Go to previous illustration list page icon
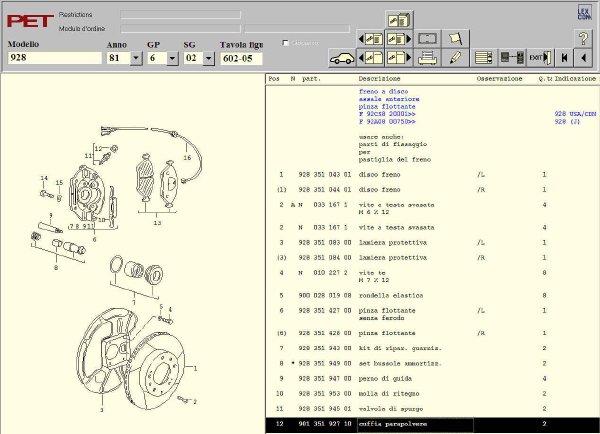 371,39
